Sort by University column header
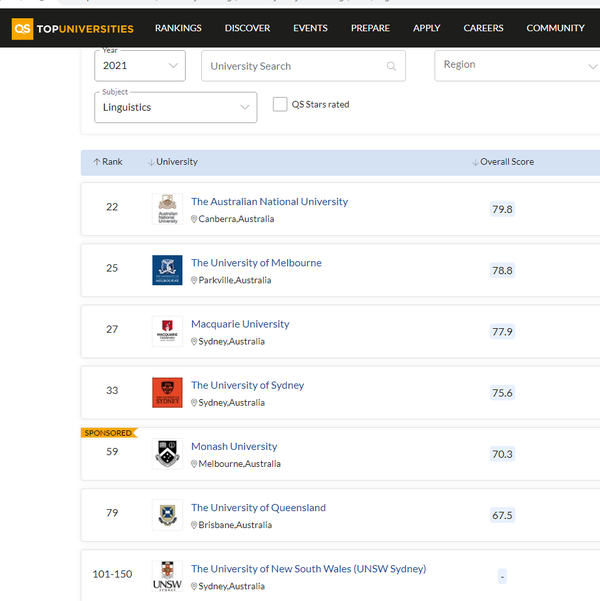Screen dimensions: 600x601 point(173,162)
